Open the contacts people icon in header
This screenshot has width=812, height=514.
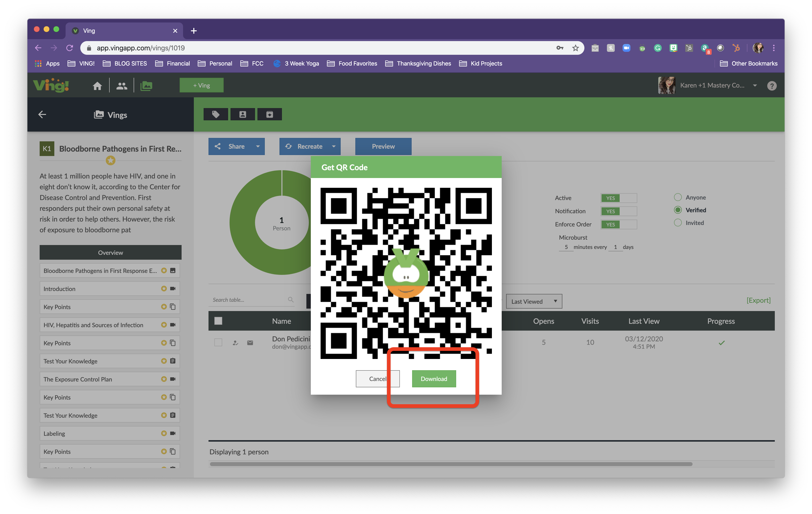(x=122, y=86)
